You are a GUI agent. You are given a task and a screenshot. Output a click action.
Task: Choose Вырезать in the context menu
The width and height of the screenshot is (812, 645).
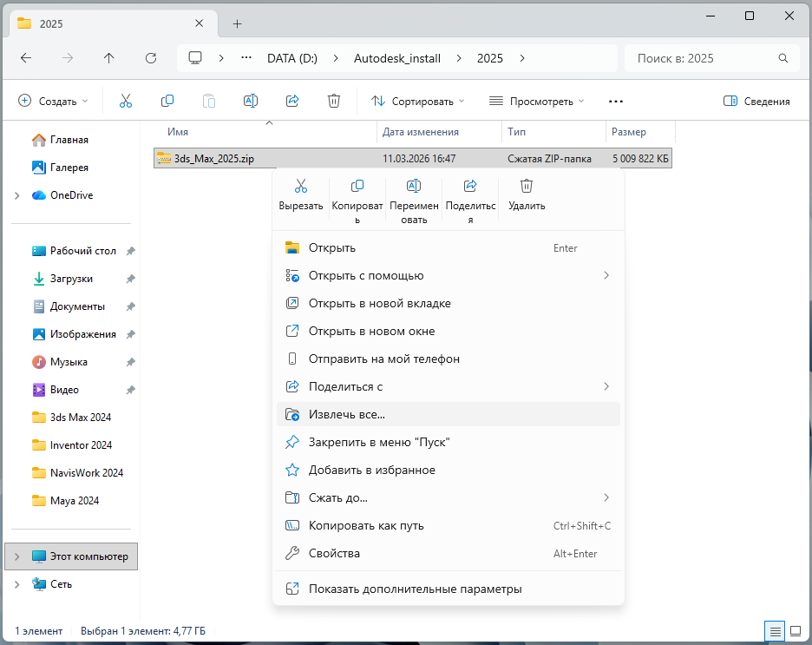(301, 194)
